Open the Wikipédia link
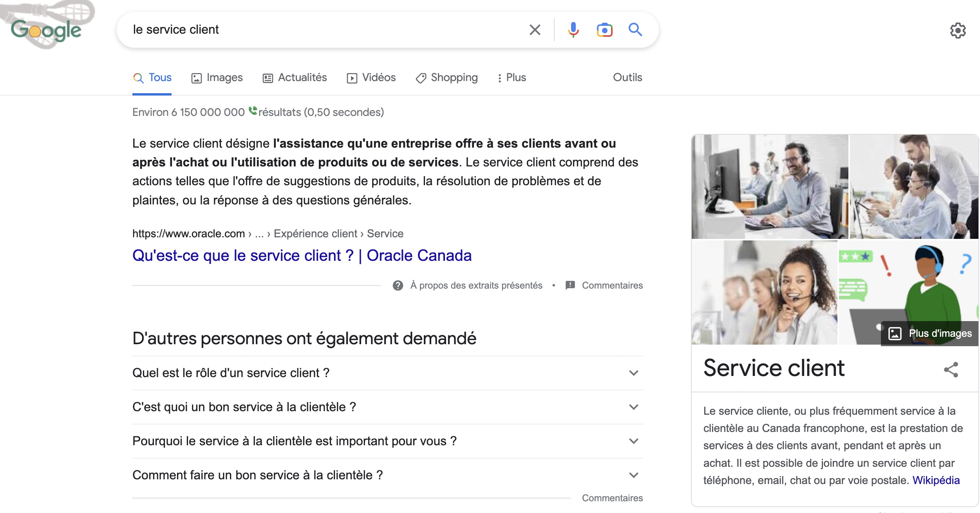 pyautogui.click(x=936, y=480)
